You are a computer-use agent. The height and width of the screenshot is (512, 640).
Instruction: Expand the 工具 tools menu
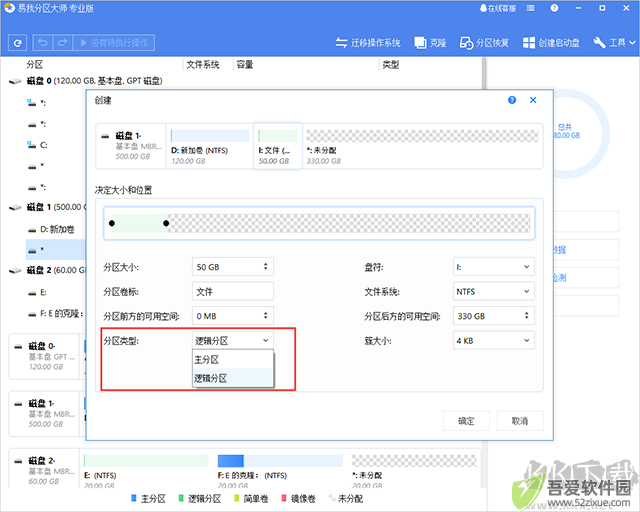[x=614, y=43]
